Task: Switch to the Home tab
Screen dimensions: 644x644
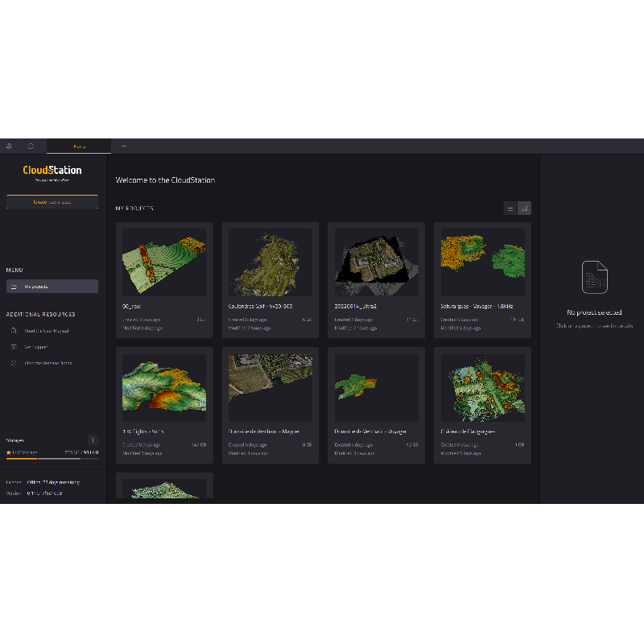Action: (x=77, y=147)
